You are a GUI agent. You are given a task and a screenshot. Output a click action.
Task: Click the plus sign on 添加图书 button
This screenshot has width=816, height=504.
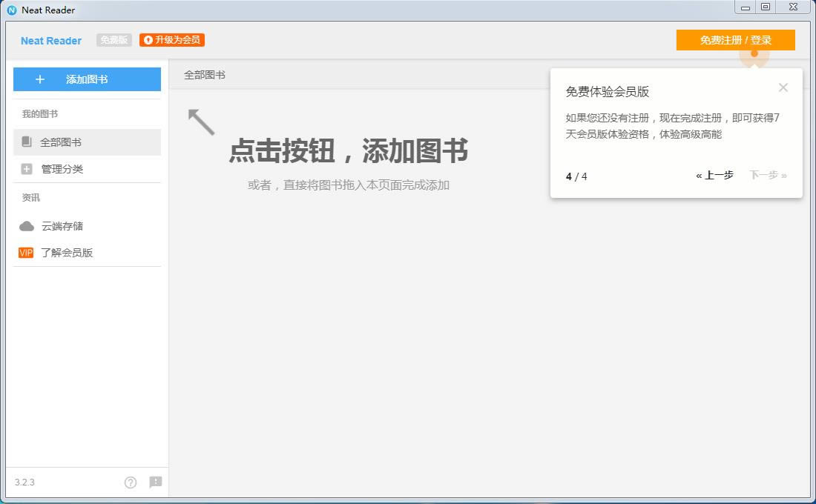pyautogui.click(x=40, y=79)
